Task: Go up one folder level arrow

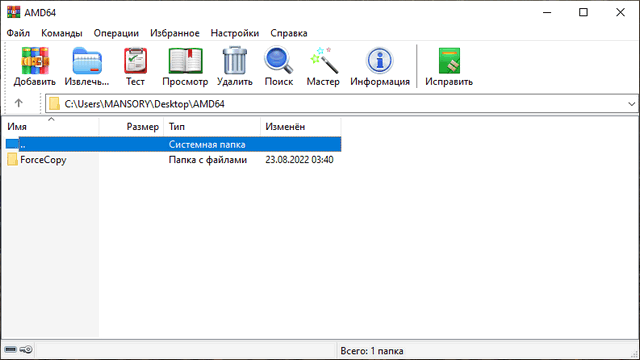Action: (18, 103)
